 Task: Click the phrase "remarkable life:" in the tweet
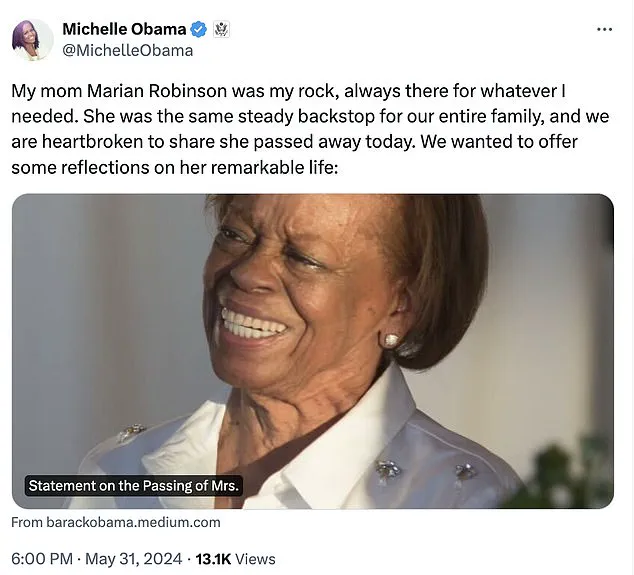281,167
